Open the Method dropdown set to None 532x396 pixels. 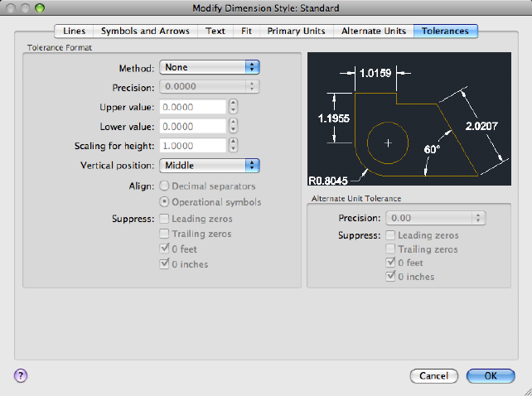click(x=210, y=67)
